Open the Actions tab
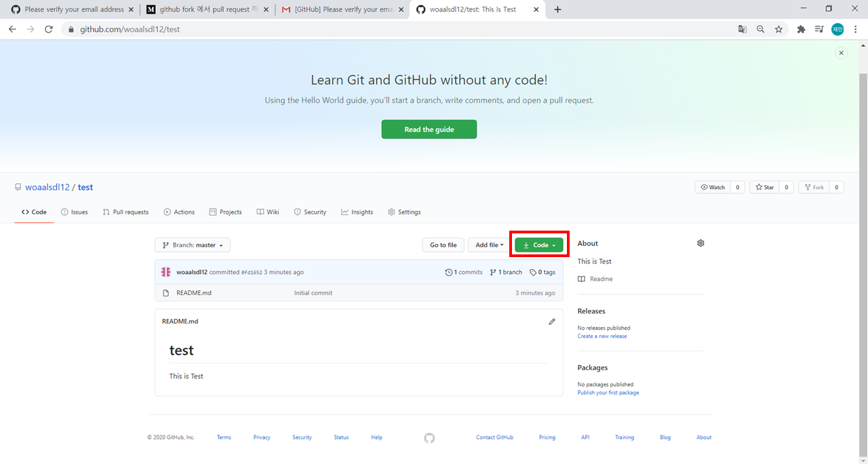Viewport: 868px width, 464px height. pyautogui.click(x=179, y=212)
